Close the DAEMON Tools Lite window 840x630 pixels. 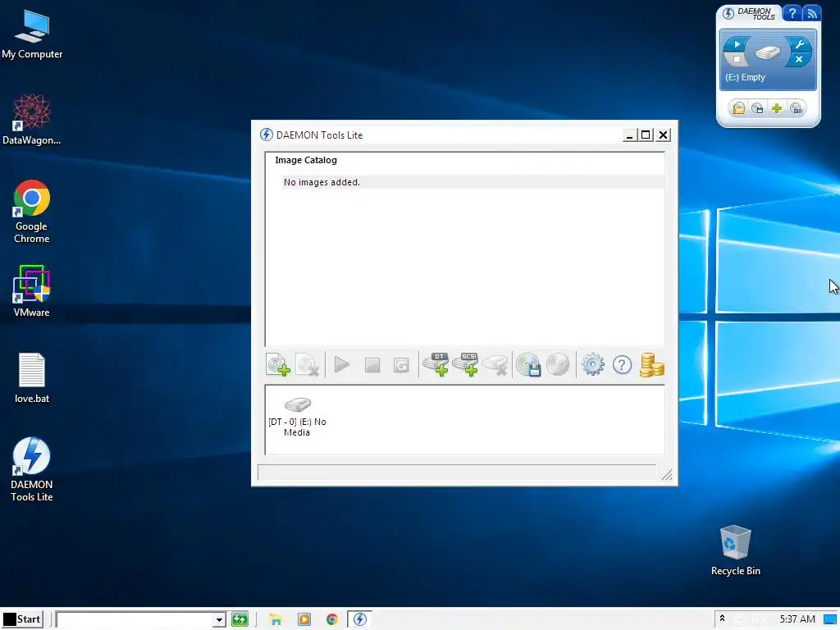click(x=663, y=135)
